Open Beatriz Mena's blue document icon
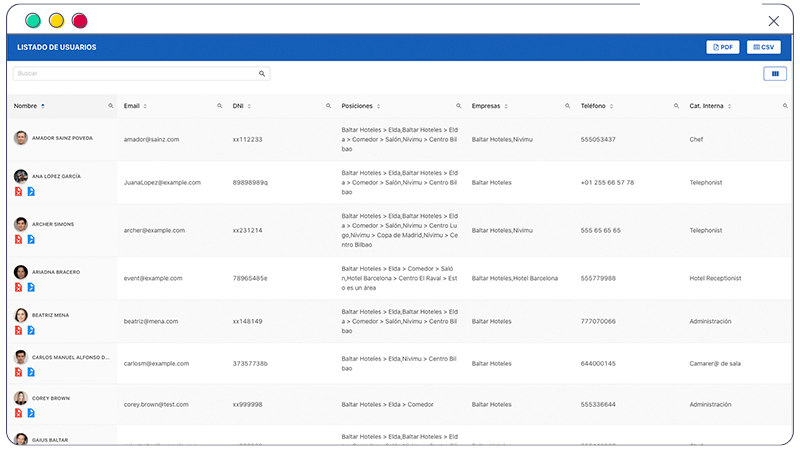 pyautogui.click(x=31, y=330)
